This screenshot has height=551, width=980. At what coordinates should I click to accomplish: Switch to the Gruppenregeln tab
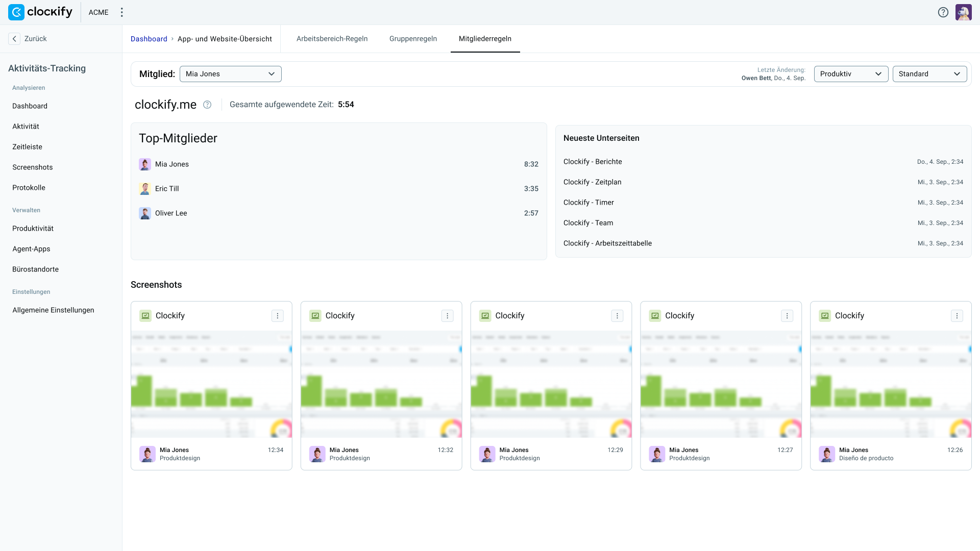(413, 39)
